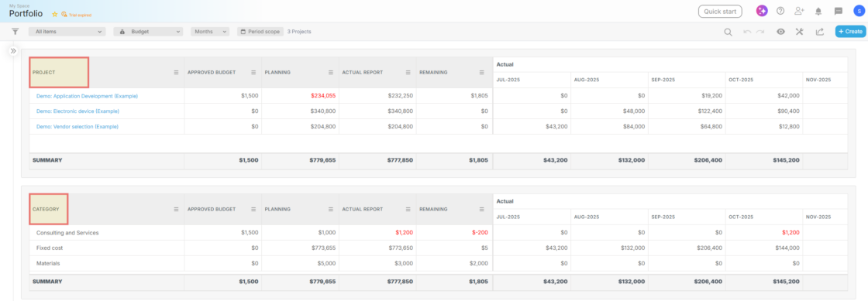Open the Months period dropdown

[x=210, y=32]
